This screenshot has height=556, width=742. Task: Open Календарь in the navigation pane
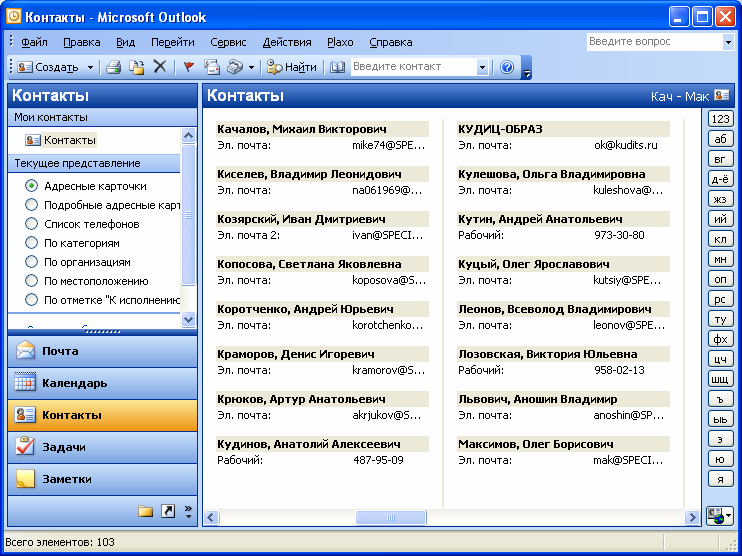click(102, 383)
